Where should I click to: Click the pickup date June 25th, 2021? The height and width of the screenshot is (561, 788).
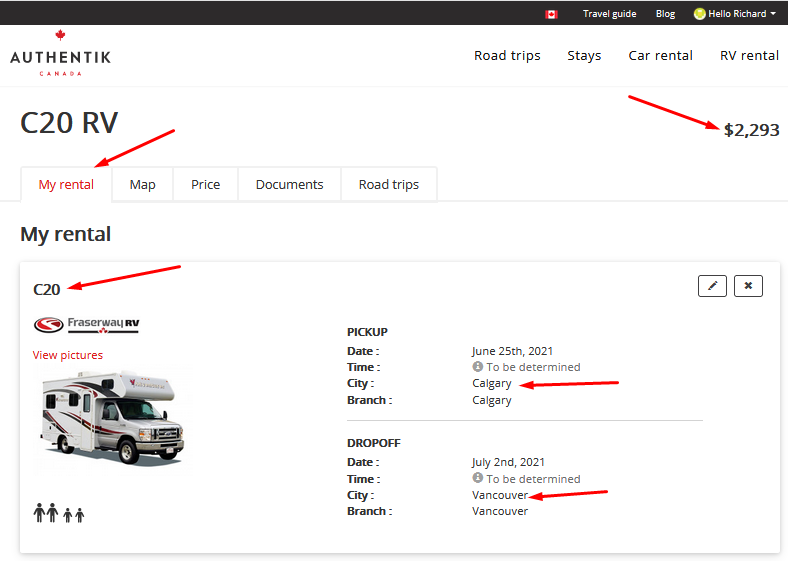tap(512, 351)
